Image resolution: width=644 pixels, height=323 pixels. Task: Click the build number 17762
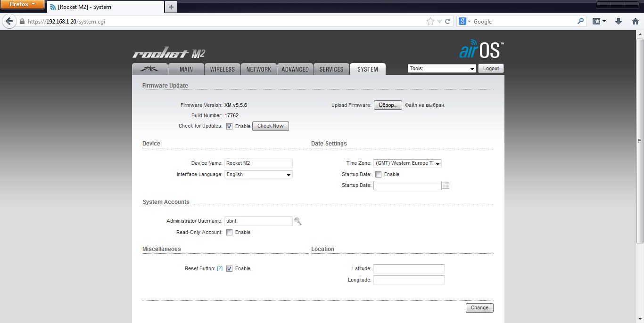[x=231, y=116]
